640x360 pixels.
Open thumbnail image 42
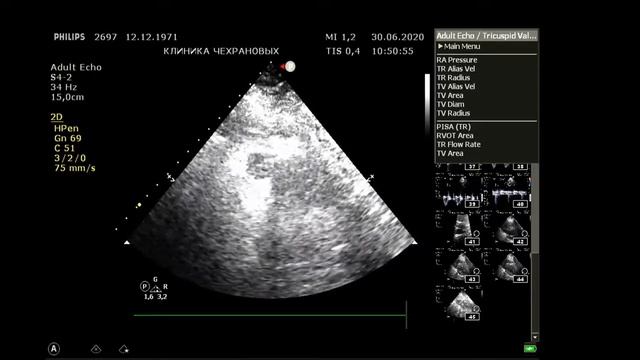point(508,228)
